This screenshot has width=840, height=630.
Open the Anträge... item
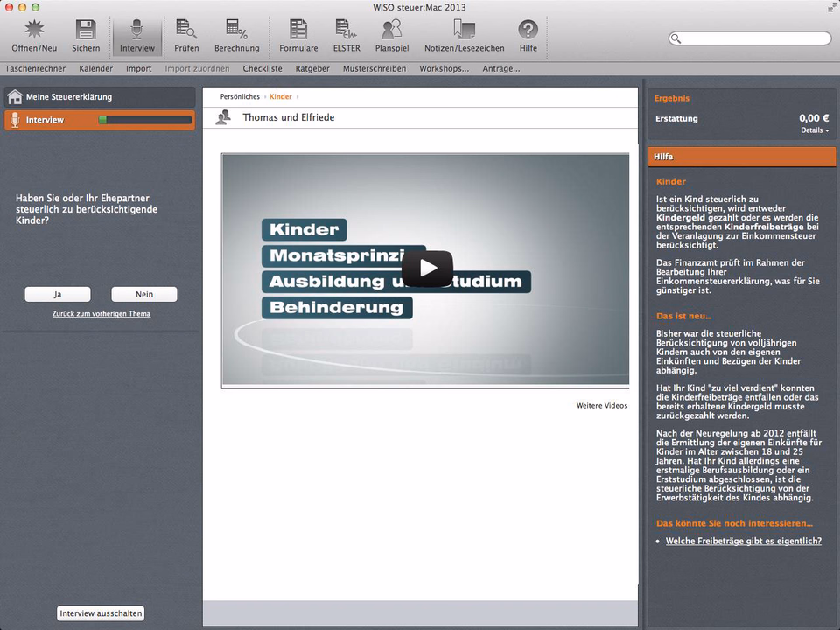[x=500, y=68]
